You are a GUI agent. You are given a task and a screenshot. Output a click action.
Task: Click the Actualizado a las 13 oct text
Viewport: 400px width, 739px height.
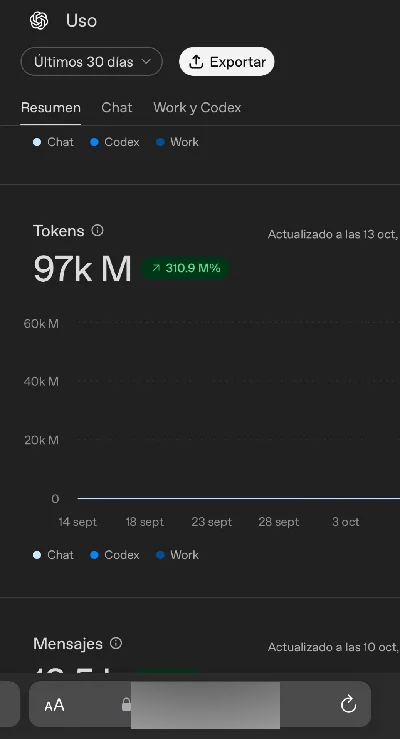tap(334, 234)
